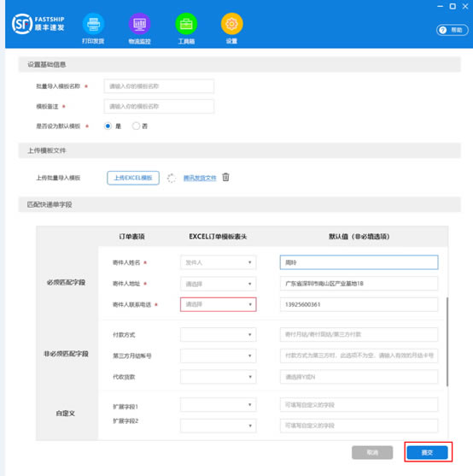473x476 pixels.
Task: Expand the red-outlined 寄件人联系电话 dropdown
Action: [218, 304]
